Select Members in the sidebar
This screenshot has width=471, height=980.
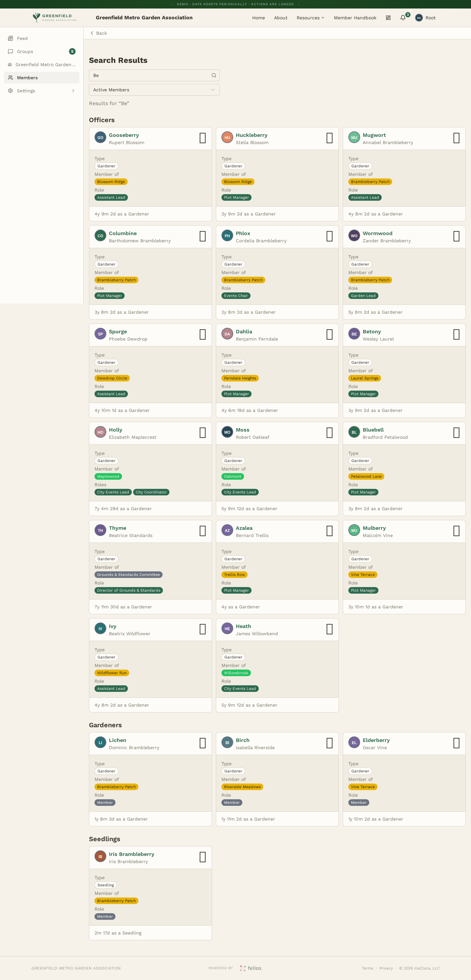click(x=27, y=78)
